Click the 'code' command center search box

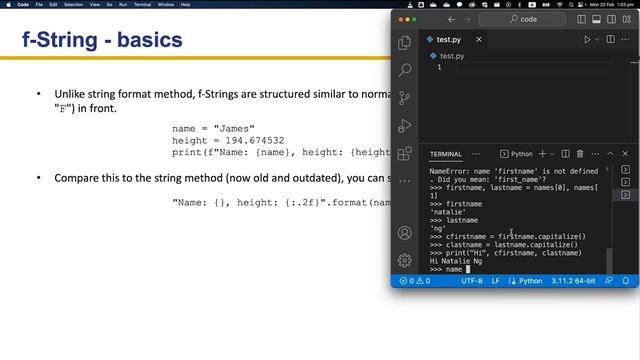pyautogui.click(x=522, y=19)
